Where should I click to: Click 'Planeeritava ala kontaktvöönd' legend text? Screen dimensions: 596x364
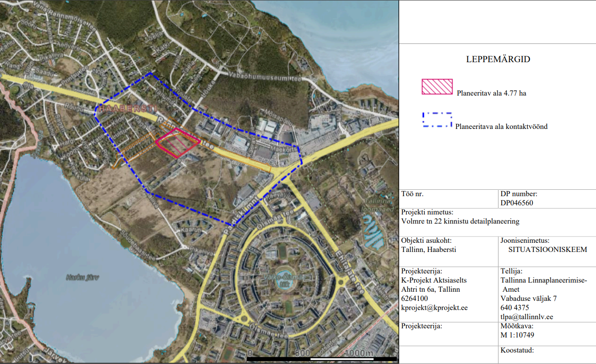501,126
